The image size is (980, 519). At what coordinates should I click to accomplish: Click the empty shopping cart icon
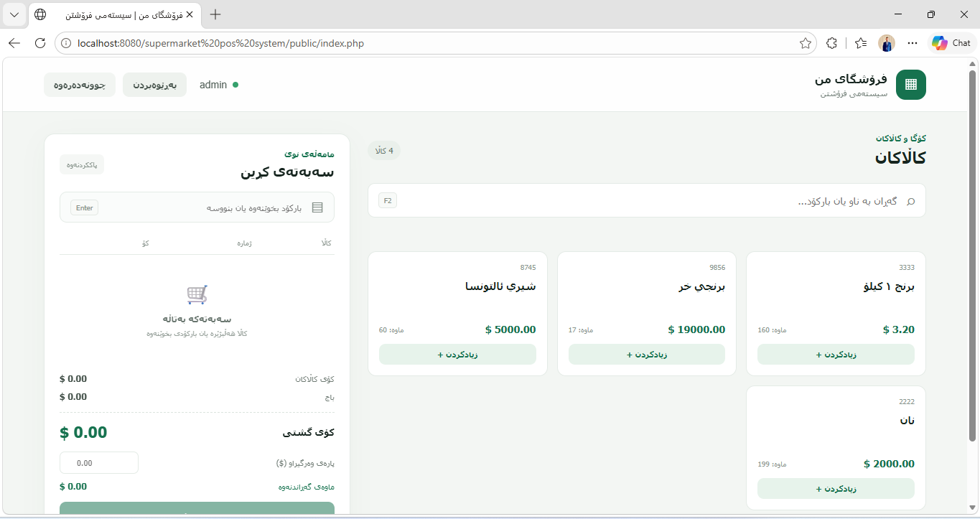(197, 294)
